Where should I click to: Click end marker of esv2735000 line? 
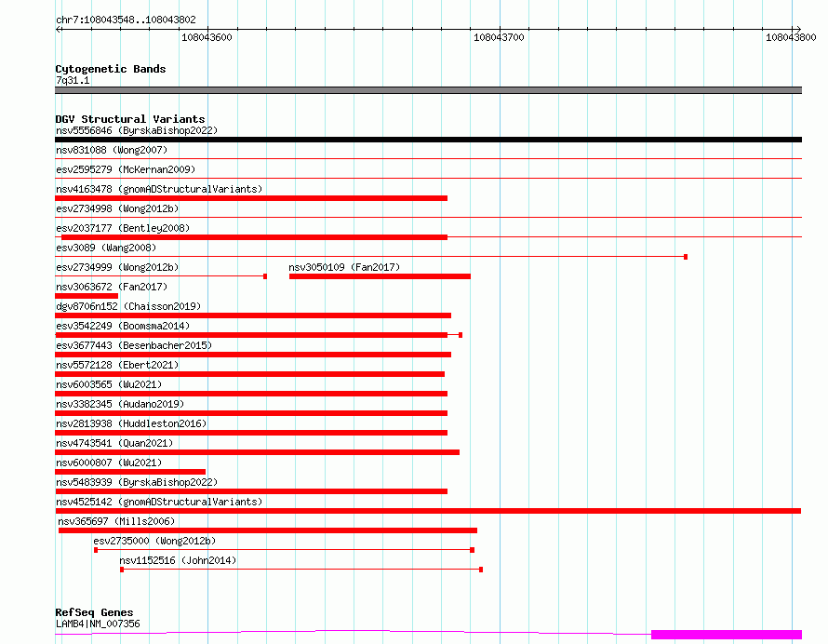tap(472, 550)
